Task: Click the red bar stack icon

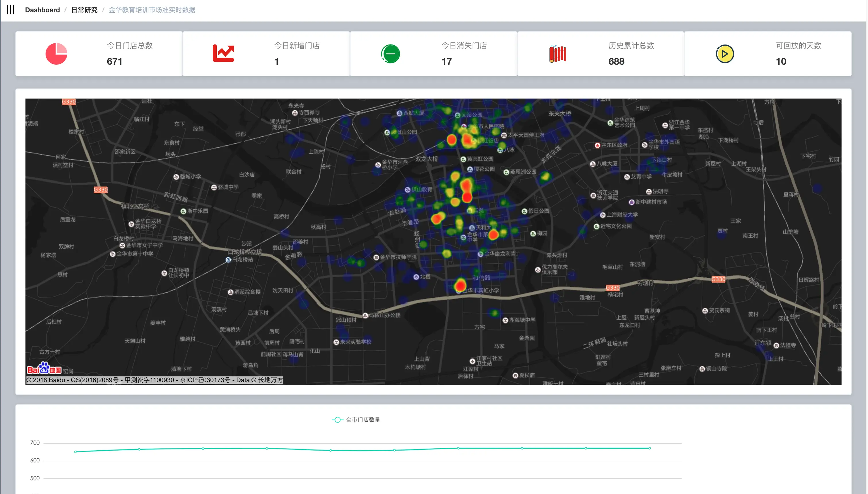Action: click(558, 54)
